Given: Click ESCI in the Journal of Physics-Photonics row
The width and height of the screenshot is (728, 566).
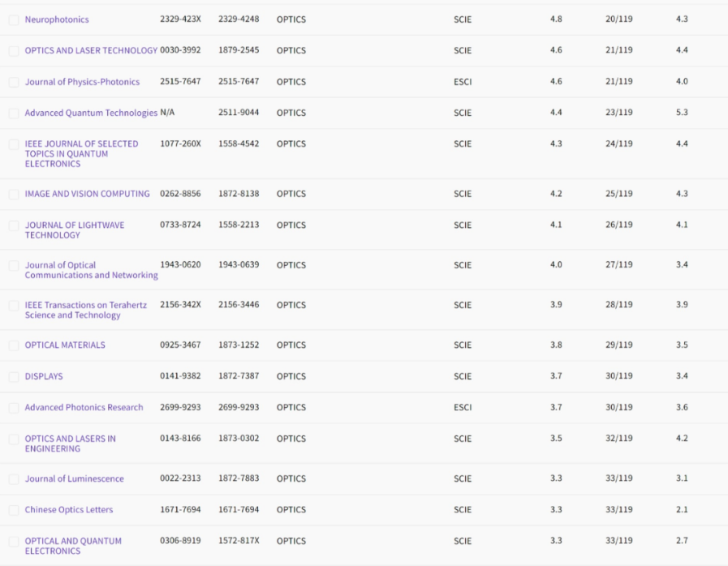Looking at the screenshot, I should tap(463, 82).
